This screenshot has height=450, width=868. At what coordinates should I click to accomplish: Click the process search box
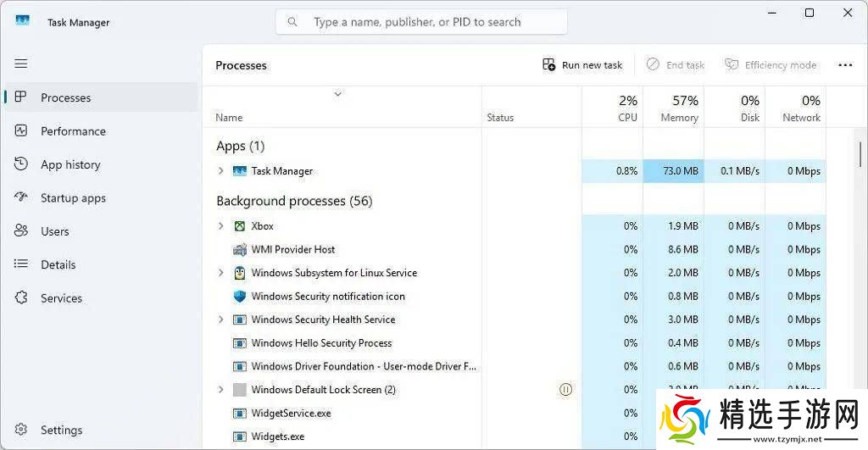(421, 22)
